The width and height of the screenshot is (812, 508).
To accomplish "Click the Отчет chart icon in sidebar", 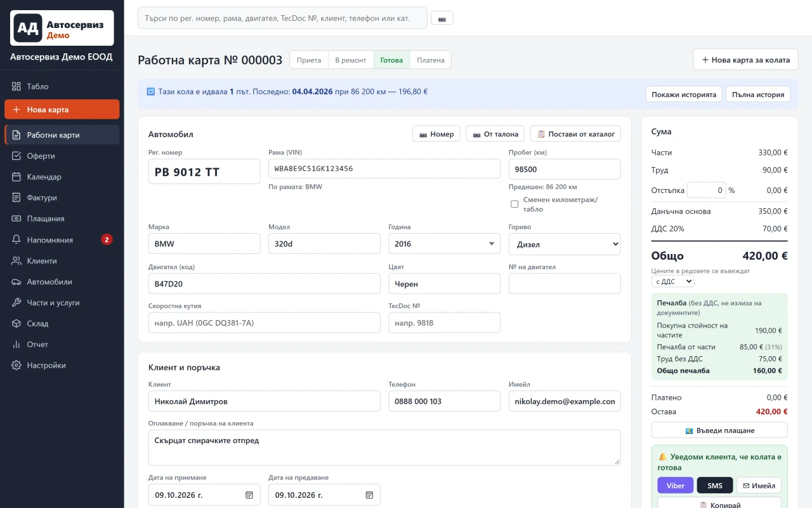I will click(x=16, y=345).
